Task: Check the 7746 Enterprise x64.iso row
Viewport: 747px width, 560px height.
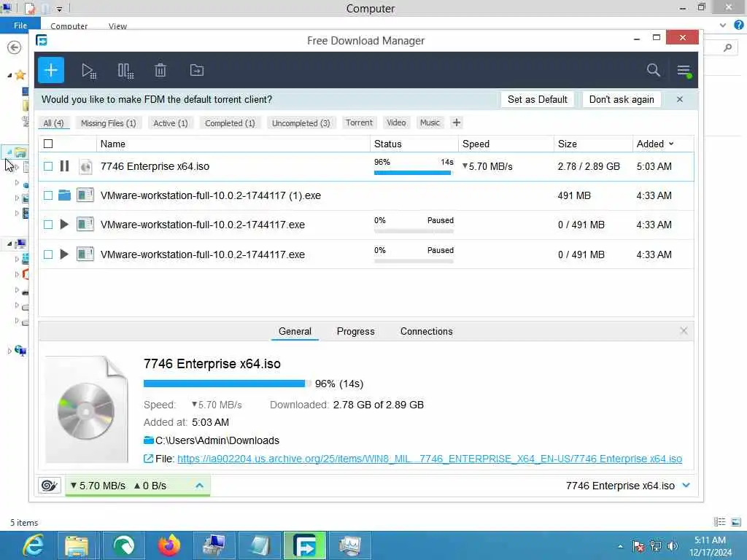Action: click(48, 166)
